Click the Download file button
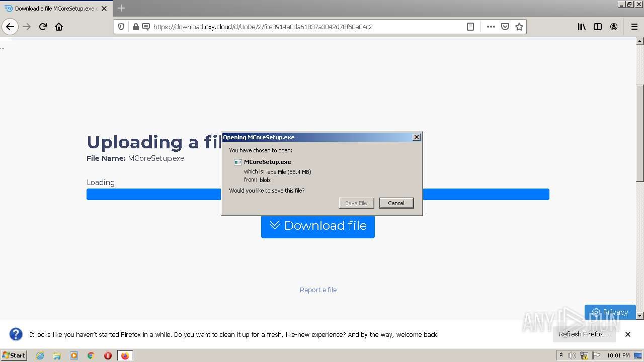Image resolution: width=644 pixels, height=362 pixels. pos(318,226)
